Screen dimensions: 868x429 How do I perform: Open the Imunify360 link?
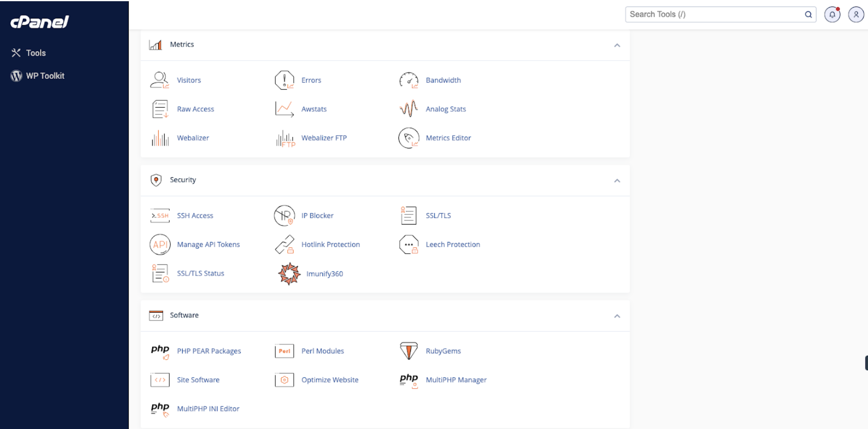pyautogui.click(x=325, y=274)
